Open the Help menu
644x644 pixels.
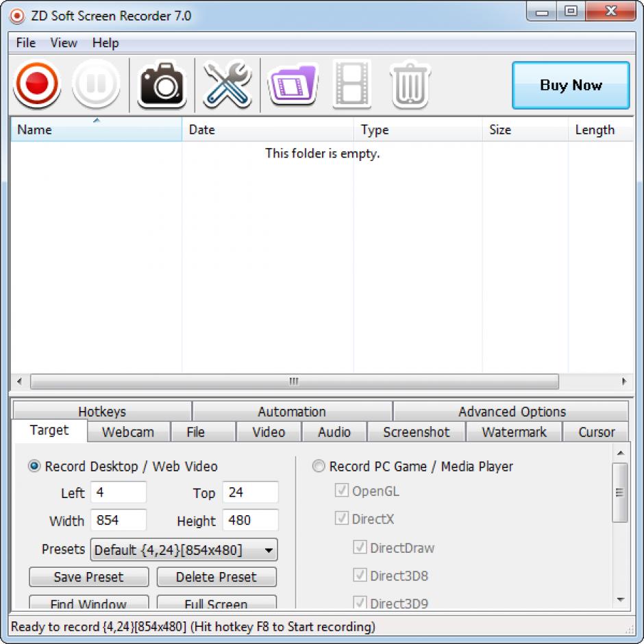pos(106,42)
